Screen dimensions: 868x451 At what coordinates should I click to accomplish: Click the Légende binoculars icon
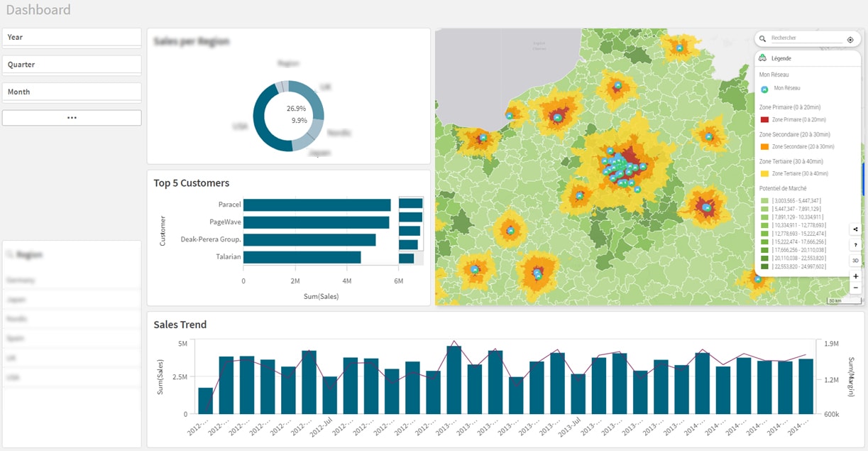click(763, 58)
